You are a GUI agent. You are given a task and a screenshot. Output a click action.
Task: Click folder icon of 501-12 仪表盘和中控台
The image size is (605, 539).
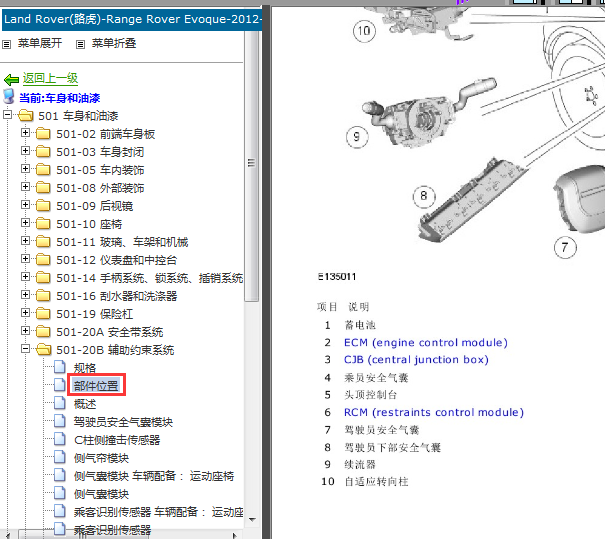[43, 260]
